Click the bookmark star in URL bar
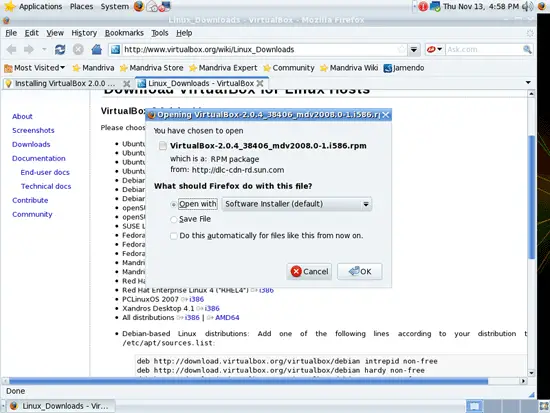 click(402, 49)
